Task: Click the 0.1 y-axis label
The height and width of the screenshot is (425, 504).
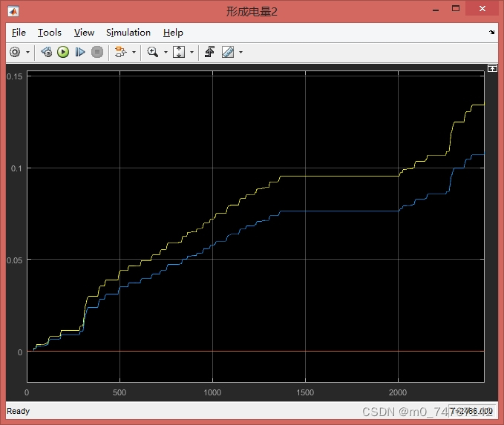Action: (16, 168)
